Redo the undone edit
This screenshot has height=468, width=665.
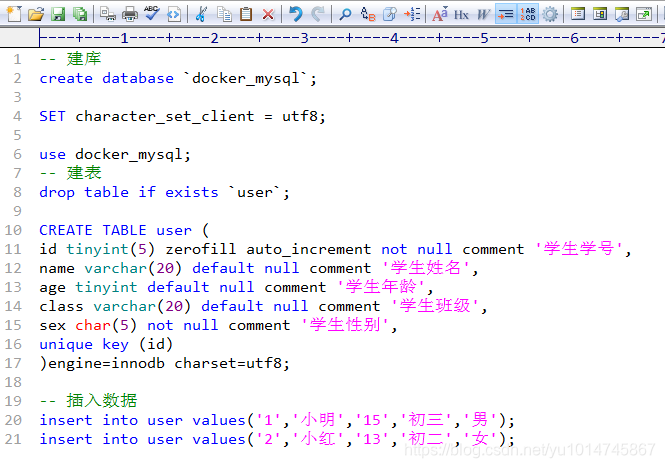coord(318,14)
